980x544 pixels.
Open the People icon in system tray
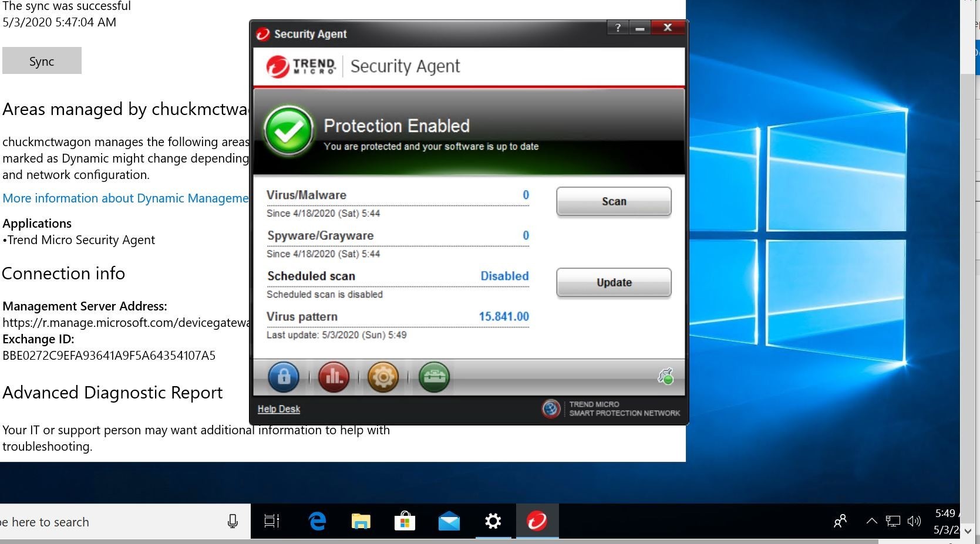840,521
